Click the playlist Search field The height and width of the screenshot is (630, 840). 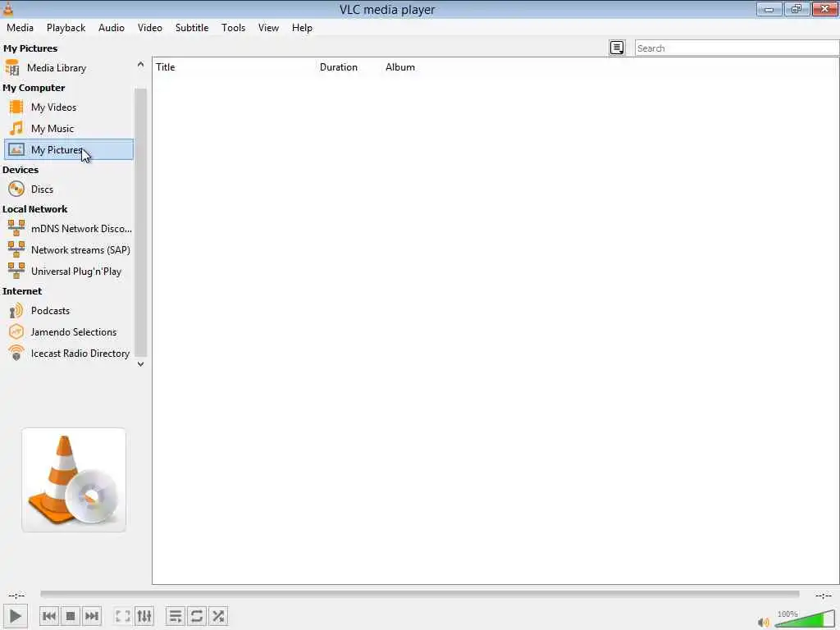point(737,48)
